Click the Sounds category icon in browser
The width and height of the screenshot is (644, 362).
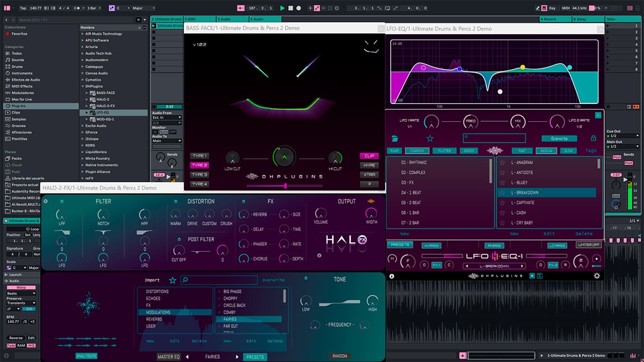click(8, 60)
